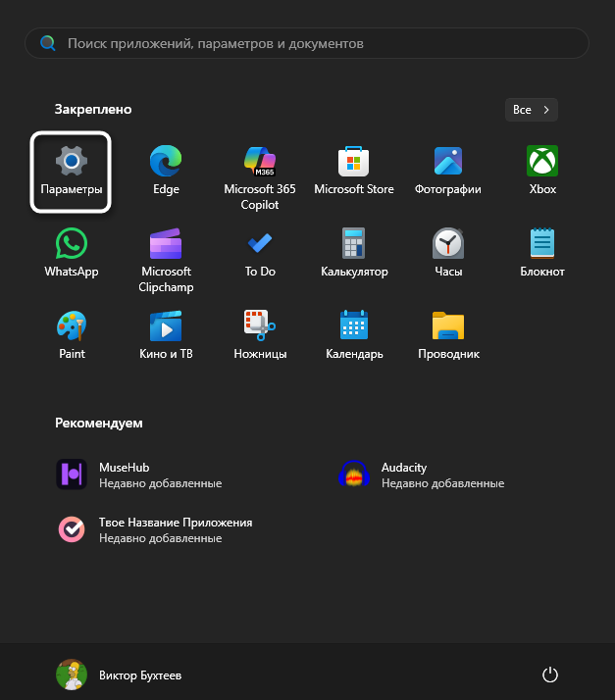Launch Ножницы snipping tool
Image resolution: width=615 pixels, height=700 pixels.
click(260, 336)
